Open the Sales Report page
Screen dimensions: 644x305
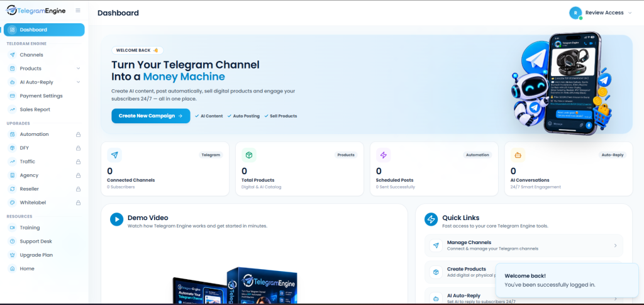[x=44, y=109]
